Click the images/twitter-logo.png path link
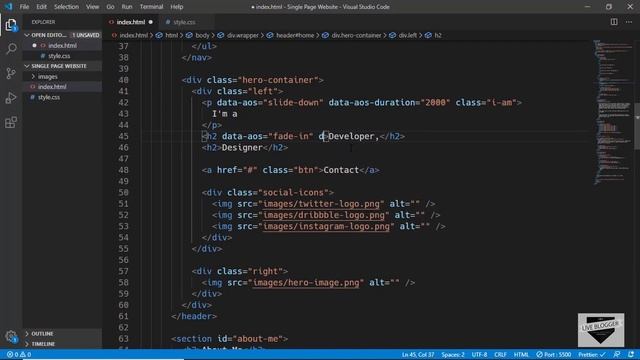 [x=323, y=203]
